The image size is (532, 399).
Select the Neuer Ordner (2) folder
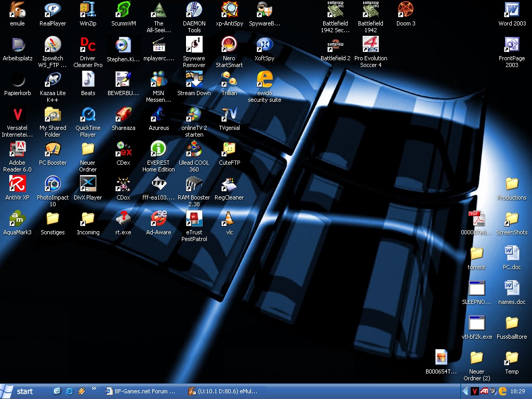477,365
